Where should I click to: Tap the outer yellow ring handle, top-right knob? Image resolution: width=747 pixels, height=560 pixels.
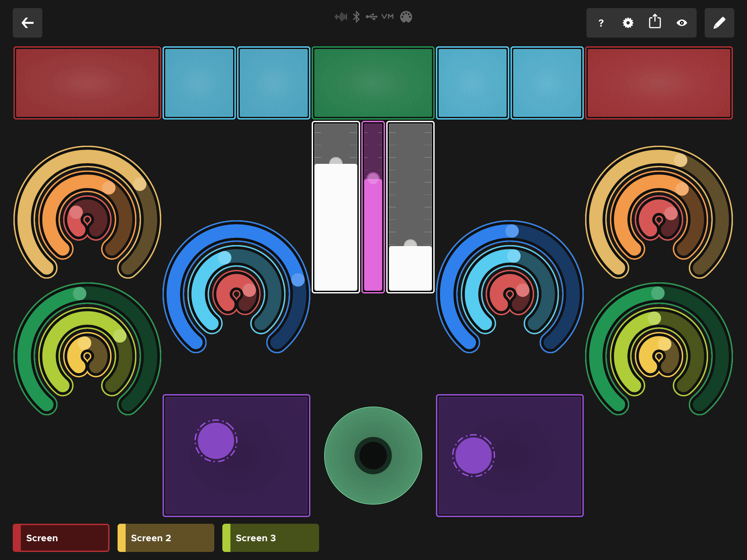(x=680, y=160)
